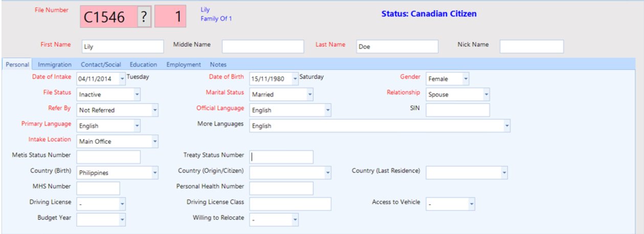
Task: Open the Access to Vehicle dropdown
Action: coord(471,204)
